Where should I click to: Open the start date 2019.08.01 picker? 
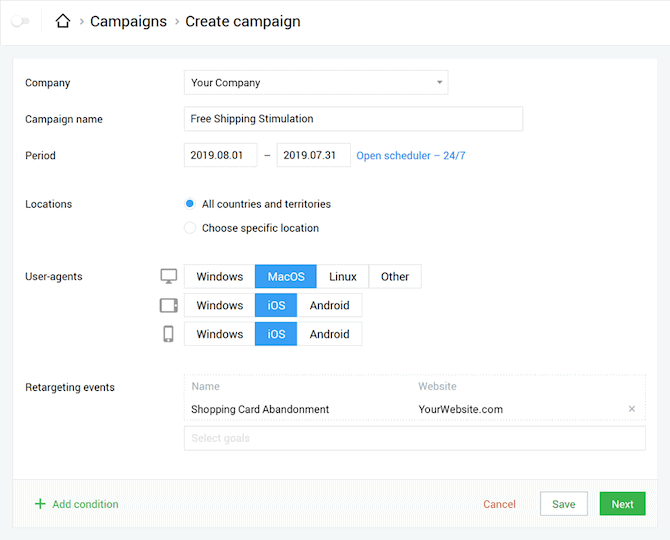coord(220,155)
